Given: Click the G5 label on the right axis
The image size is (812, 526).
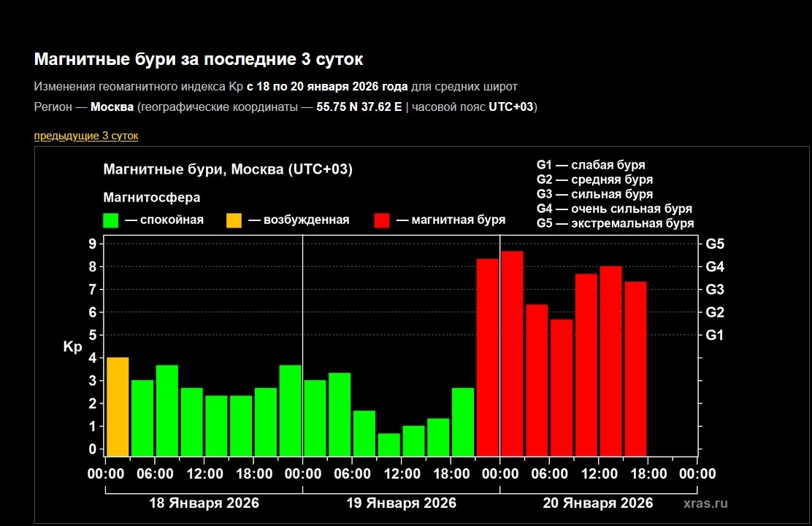Looking at the screenshot, I should (715, 244).
